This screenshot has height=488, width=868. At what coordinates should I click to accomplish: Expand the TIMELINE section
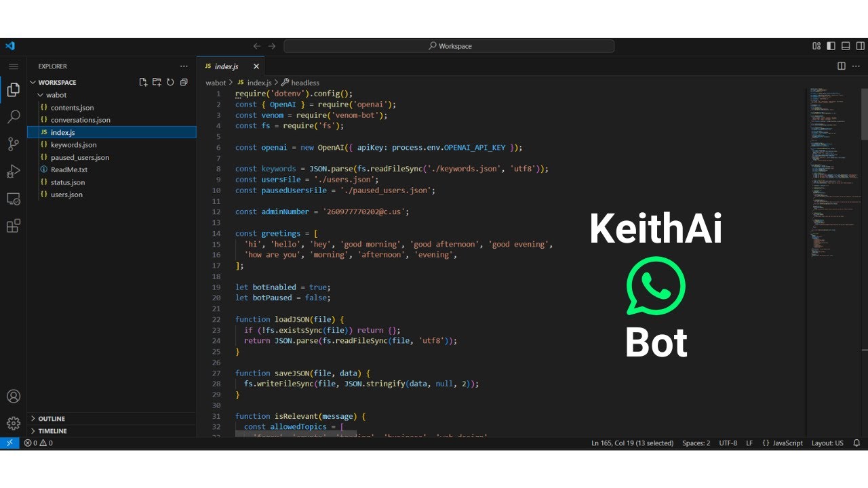(x=112, y=431)
